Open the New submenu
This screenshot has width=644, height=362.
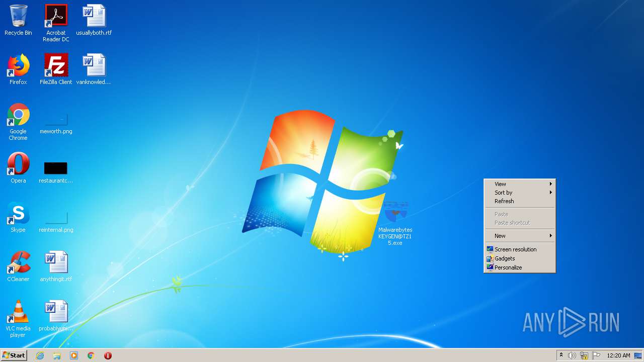520,236
